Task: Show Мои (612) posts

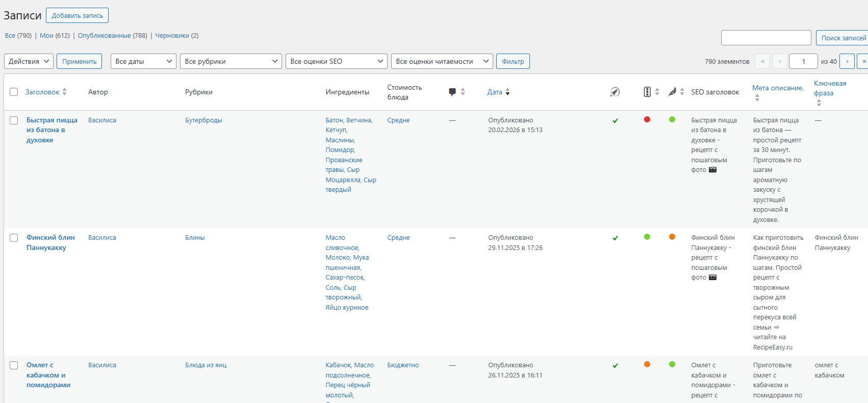Action: (x=55, y=36)
